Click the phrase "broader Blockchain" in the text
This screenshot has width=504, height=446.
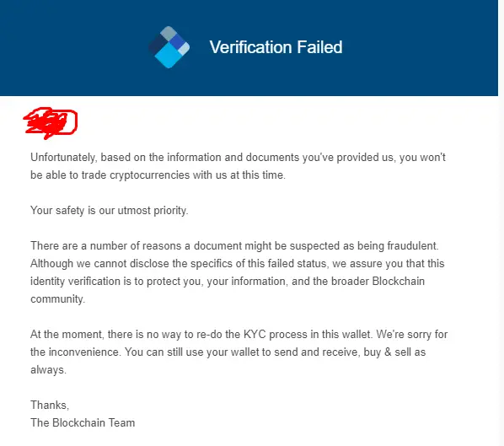378,282
